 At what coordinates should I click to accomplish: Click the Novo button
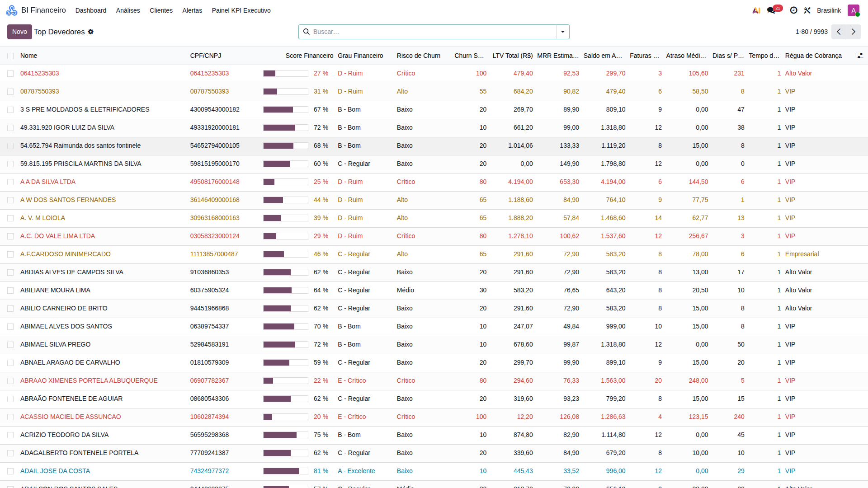(19, 32)
